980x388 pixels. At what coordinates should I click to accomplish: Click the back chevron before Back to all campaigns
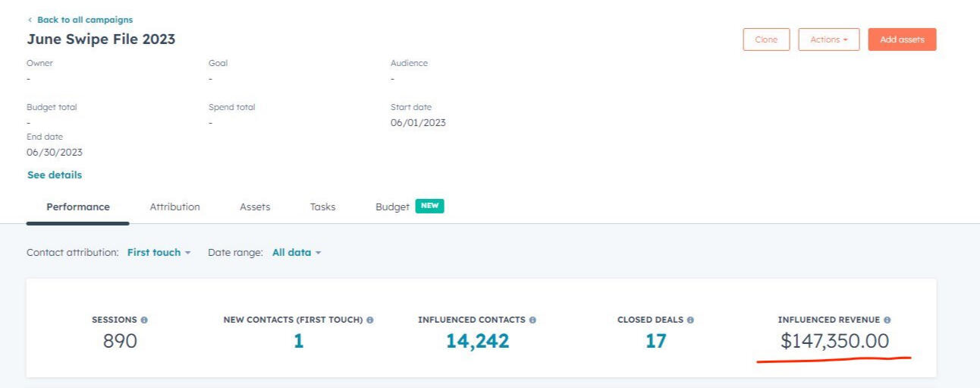[x=30, y=20]
